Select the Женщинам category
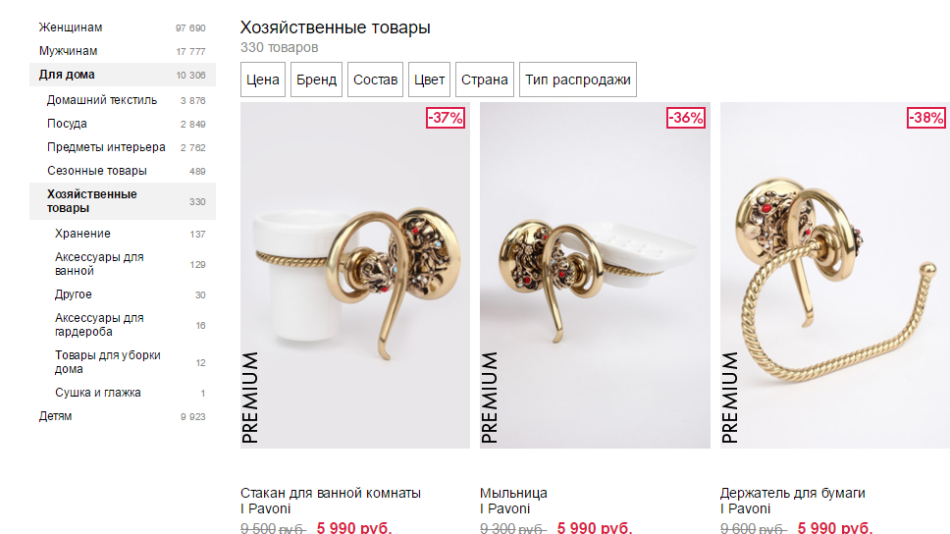The image size is (950, 534). (122, 27)
